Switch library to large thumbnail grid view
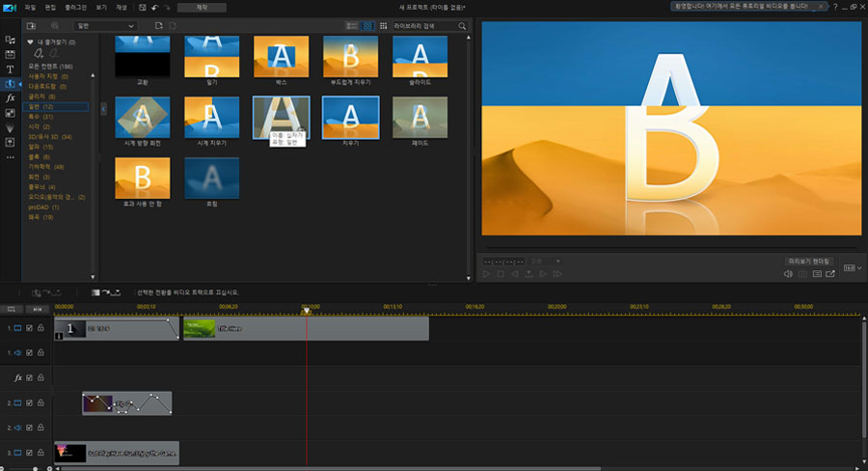The height and width of the screenshot is (471, 868). tap(367, 26)
